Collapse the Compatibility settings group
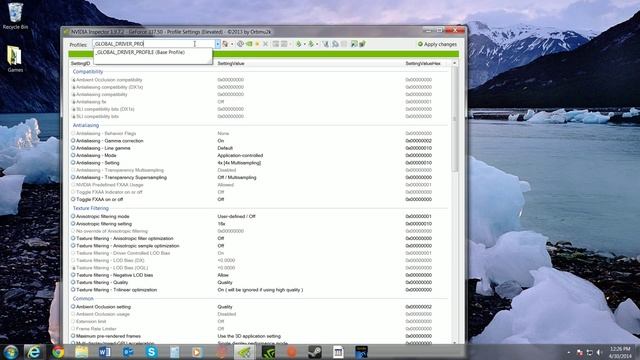640x360 pixels. tap(88, 71)
